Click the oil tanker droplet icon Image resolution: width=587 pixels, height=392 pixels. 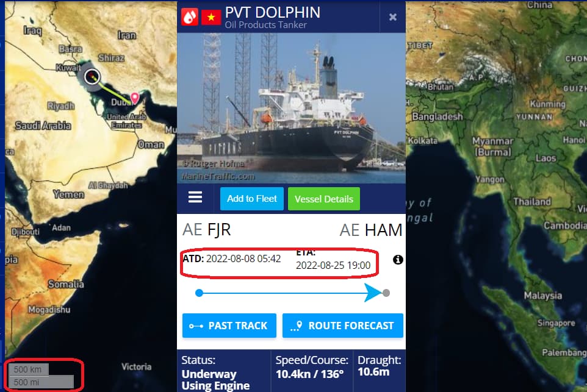point(190,17)
